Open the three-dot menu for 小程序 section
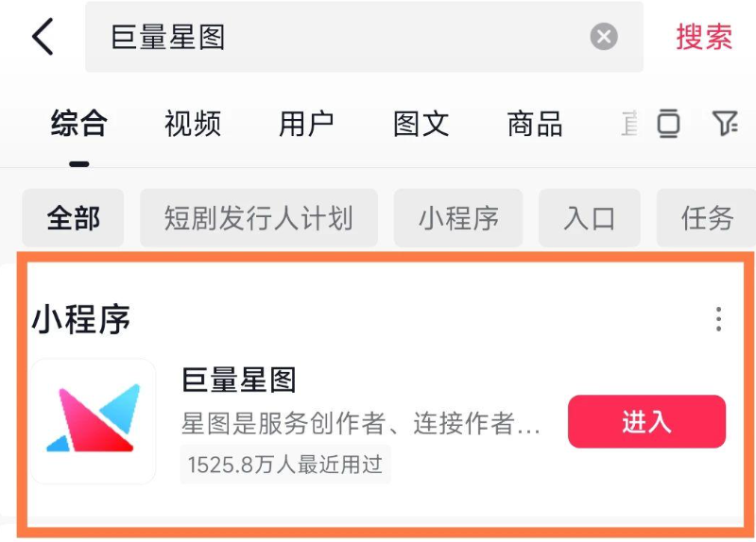Screen dimensions: 756x542 [x=718, y=319]
